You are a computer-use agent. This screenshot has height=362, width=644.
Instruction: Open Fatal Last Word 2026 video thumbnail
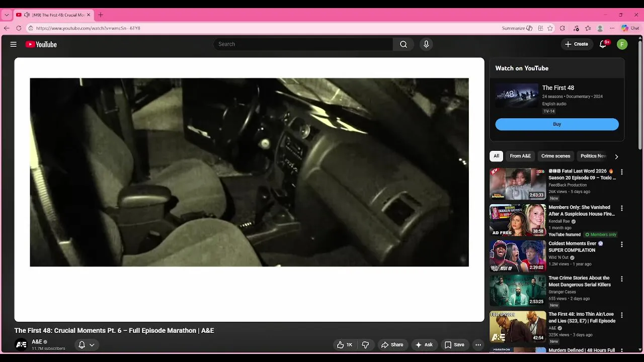tap(518, 184)
